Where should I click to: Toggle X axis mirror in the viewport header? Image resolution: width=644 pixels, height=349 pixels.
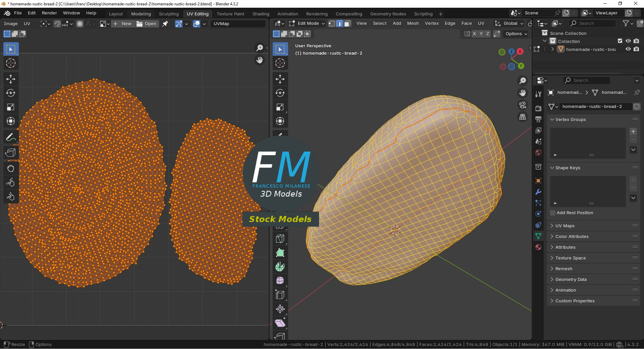474,34
